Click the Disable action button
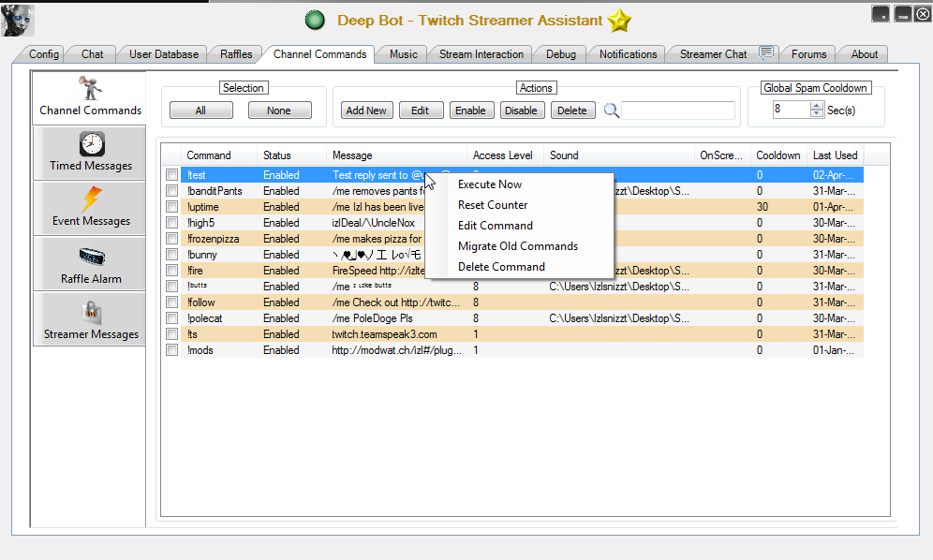933x560 pixels. click(x=521, y=111)
